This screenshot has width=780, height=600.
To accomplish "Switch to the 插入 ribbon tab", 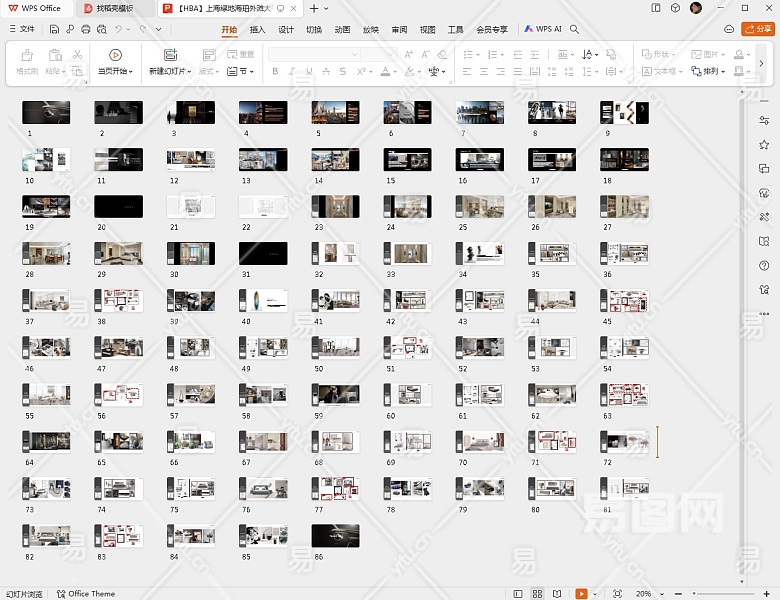I will pos(257,30).
